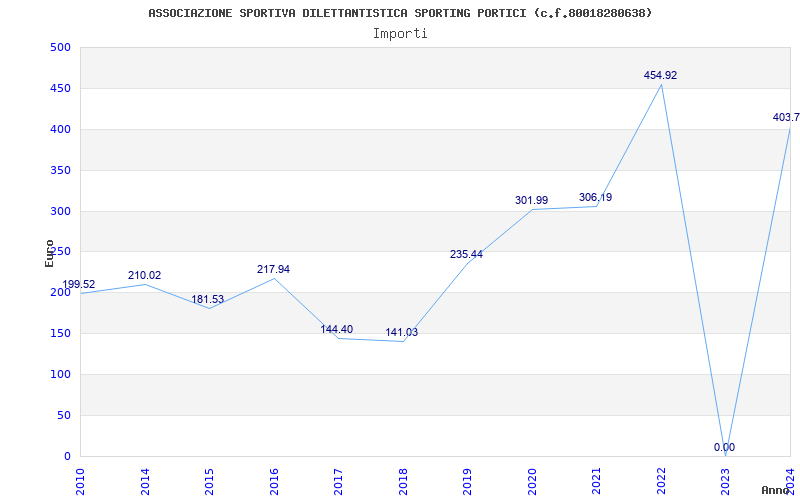The image size is (800, 500).
Task: Click the 2017 year label
Action: [x=339, y=481]
